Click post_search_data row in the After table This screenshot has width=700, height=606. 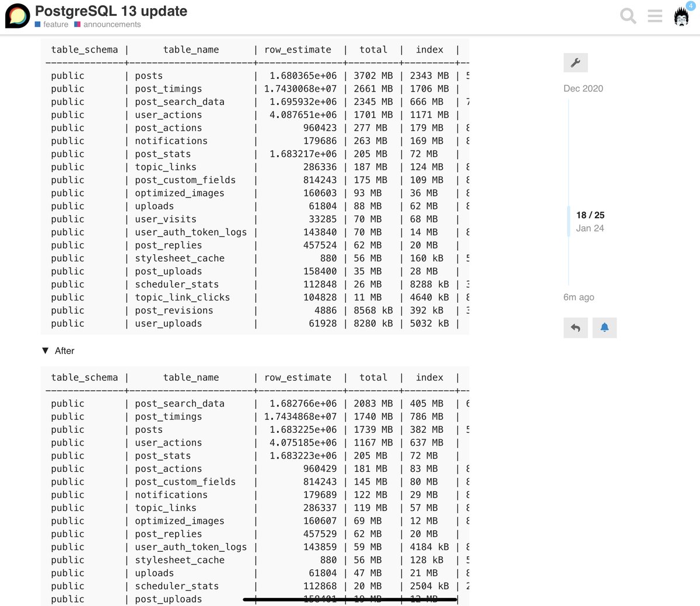[x=179, y=404]
